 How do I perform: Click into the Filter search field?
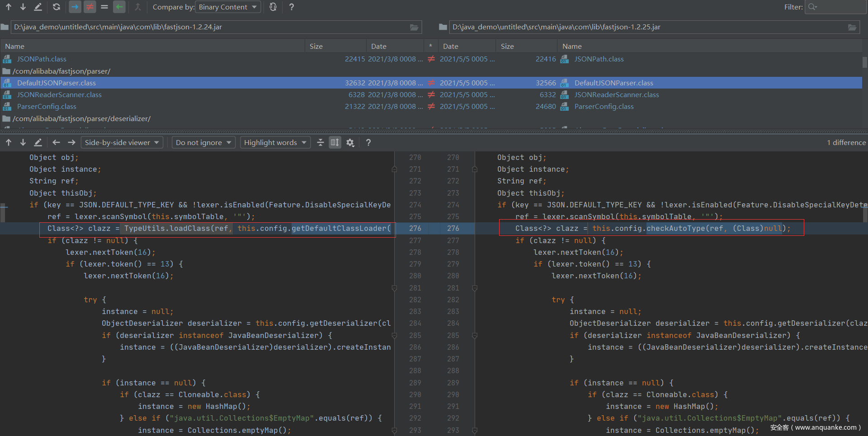pyautogui.click(x=839, y=7)
